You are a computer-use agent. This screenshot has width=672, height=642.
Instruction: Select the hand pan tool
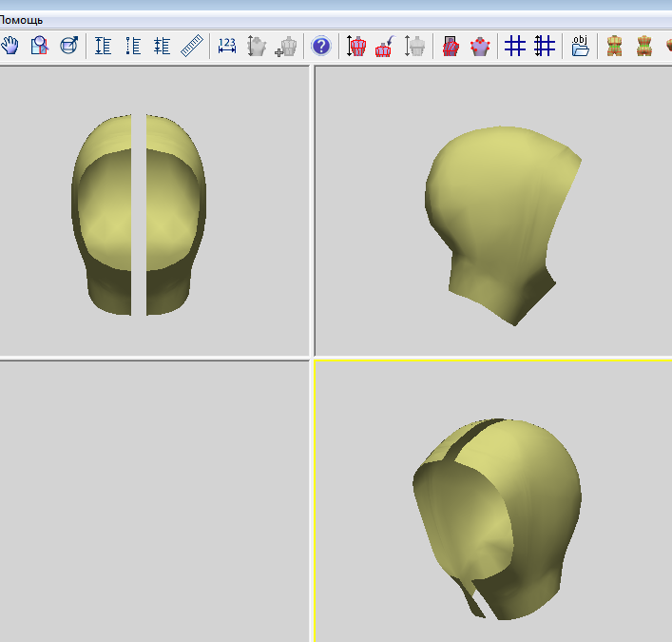click(x=10, y=45)
